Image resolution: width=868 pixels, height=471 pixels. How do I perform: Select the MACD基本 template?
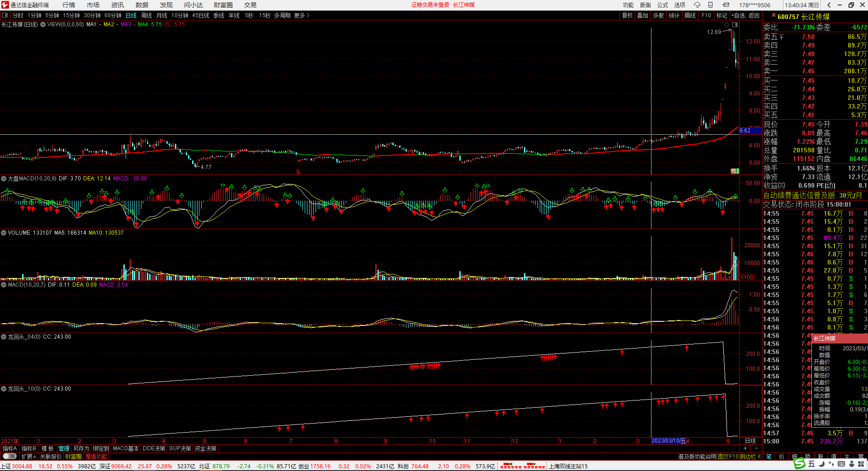pos(126,448)
